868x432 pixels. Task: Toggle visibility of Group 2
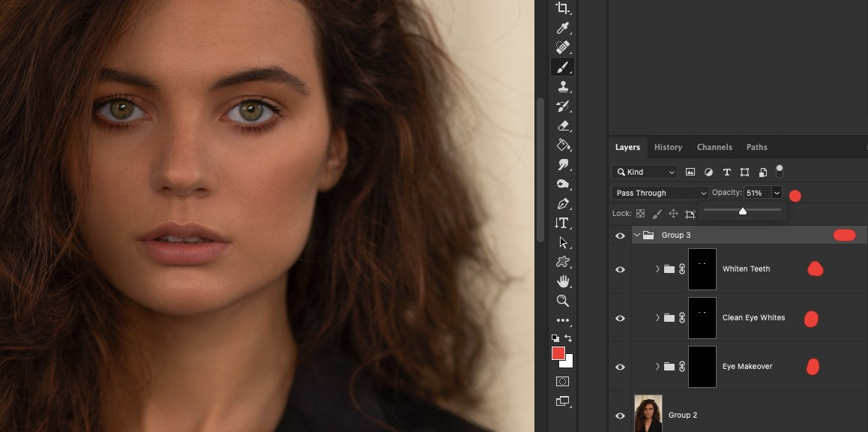(x=620, y=415)
